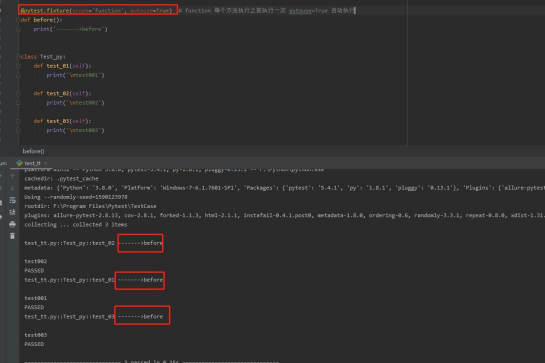This screenshot has width=545, height=363.
Task: Click the print('\ntest003') statement
Action: (75, 130)
